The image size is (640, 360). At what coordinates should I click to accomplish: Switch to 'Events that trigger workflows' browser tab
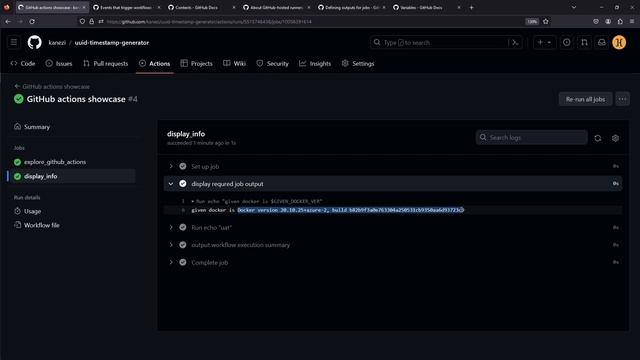coord(127,7)
